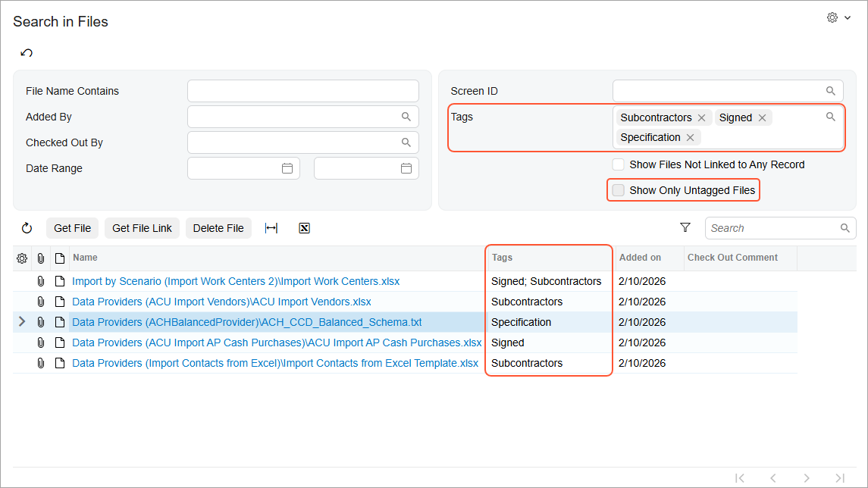Open the Checked Out By lookup magnifier
Viewport: 868px width, 488px height.
tap(406, 142)
